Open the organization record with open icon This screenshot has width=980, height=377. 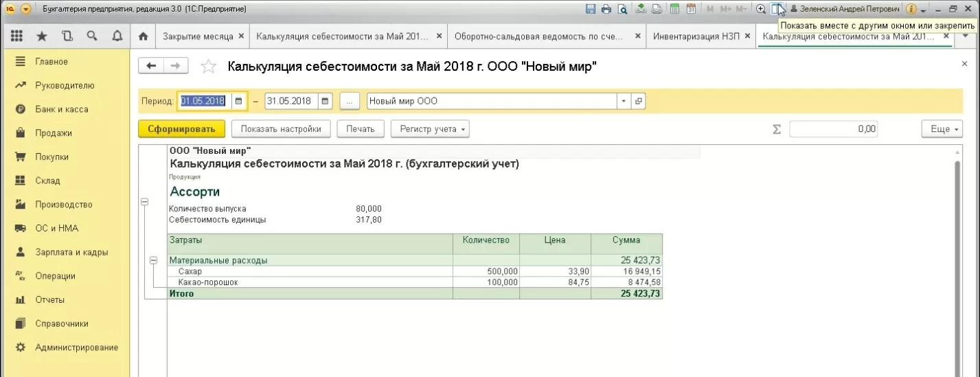[x=639, y=101]
